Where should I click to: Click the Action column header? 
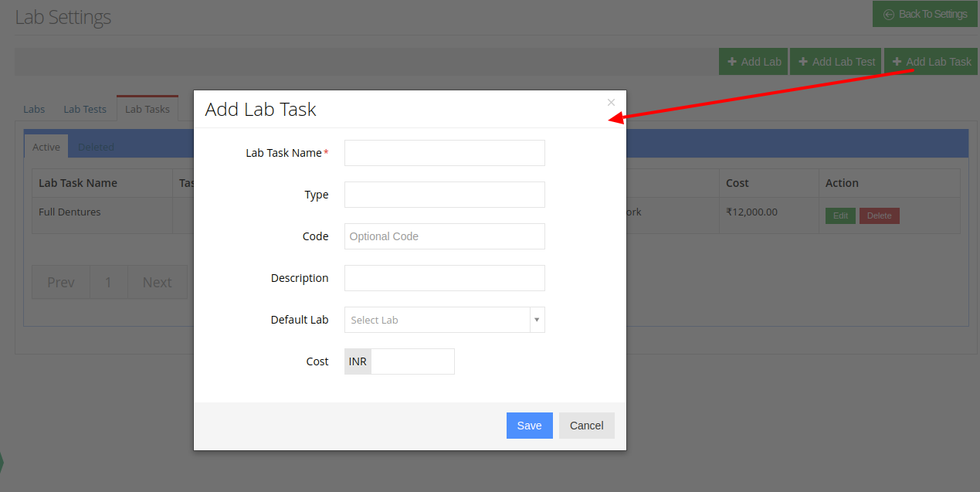click(890, 183)
